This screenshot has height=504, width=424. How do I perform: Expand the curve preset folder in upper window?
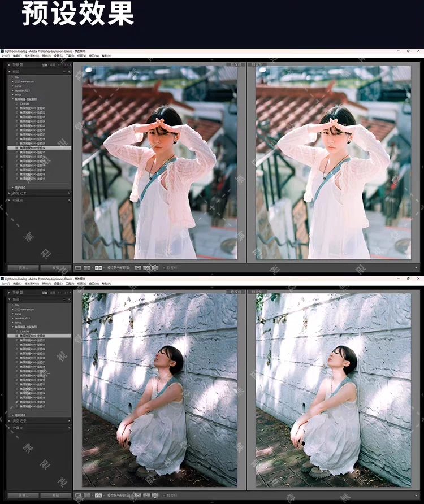[12, 86]
